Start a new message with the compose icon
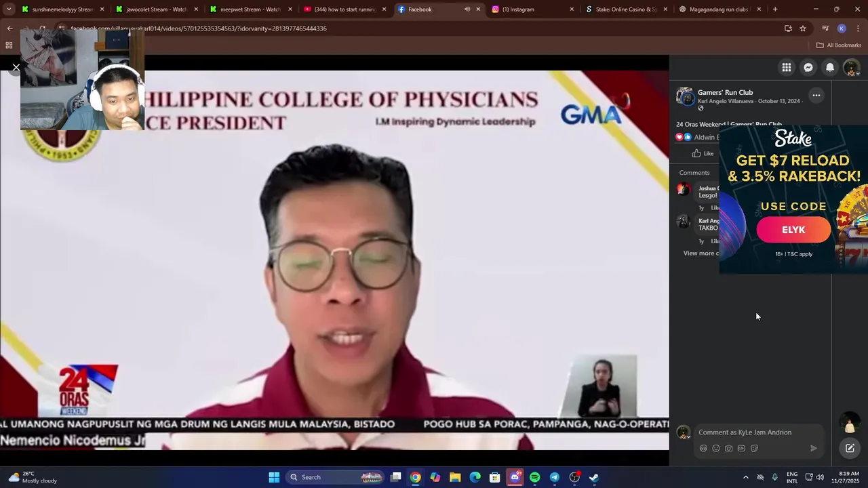 (x=850, y=448)
